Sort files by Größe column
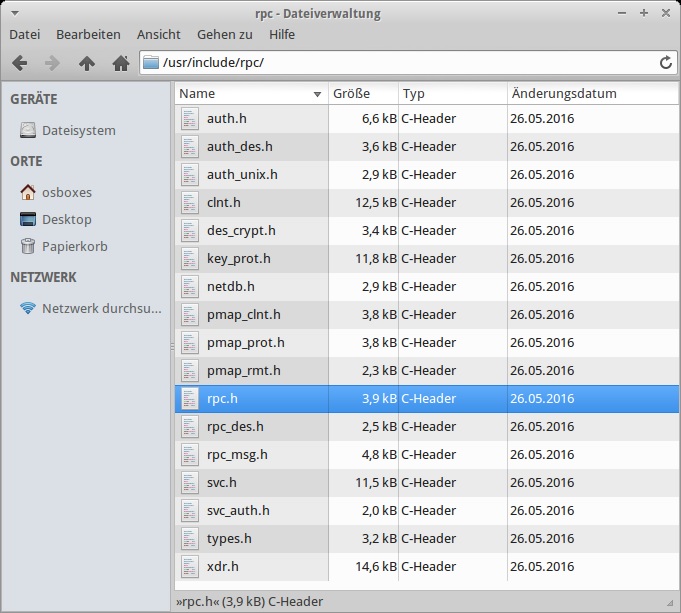Screen dimensions: 681x613 pyautogui.click(x=351, y=93)
